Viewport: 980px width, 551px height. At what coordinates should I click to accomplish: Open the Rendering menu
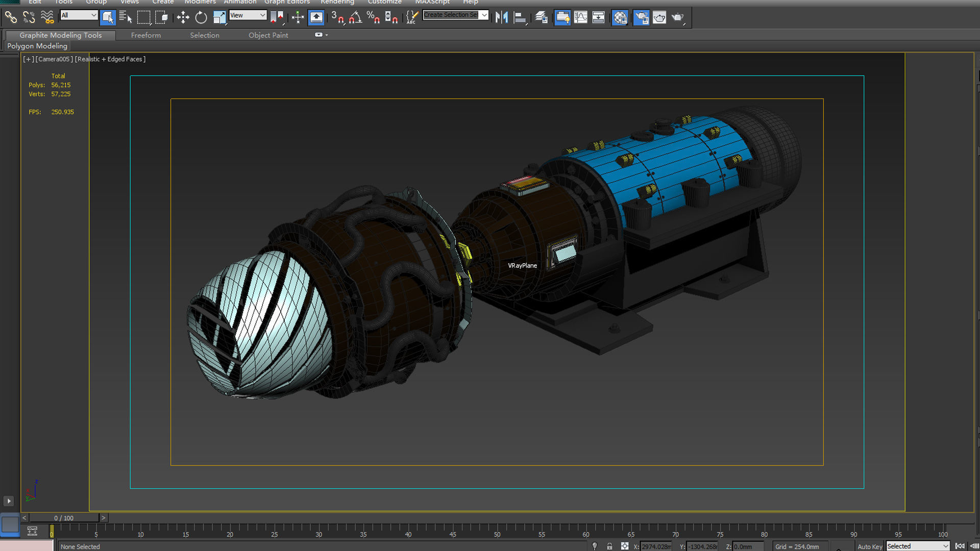pos(337,2)
